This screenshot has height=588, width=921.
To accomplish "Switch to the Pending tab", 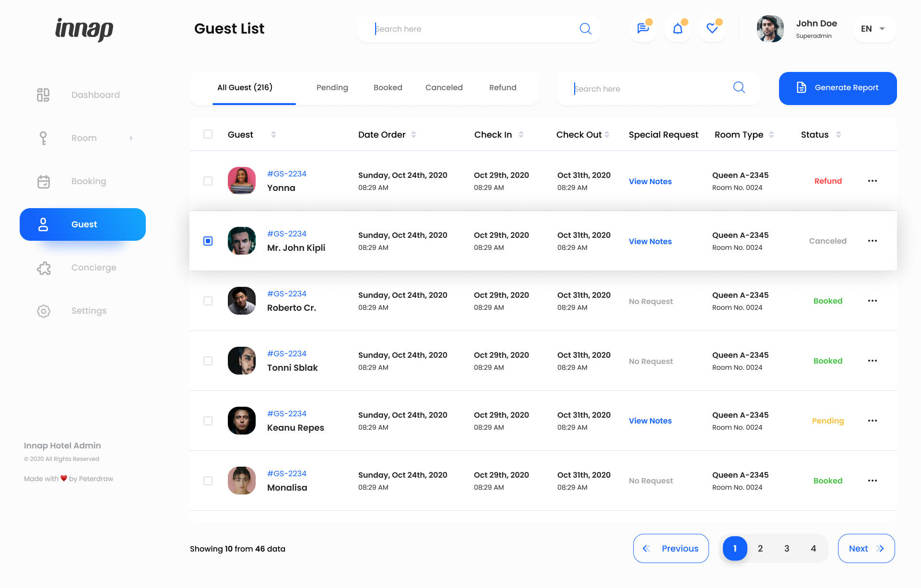I will pos(332,88).
